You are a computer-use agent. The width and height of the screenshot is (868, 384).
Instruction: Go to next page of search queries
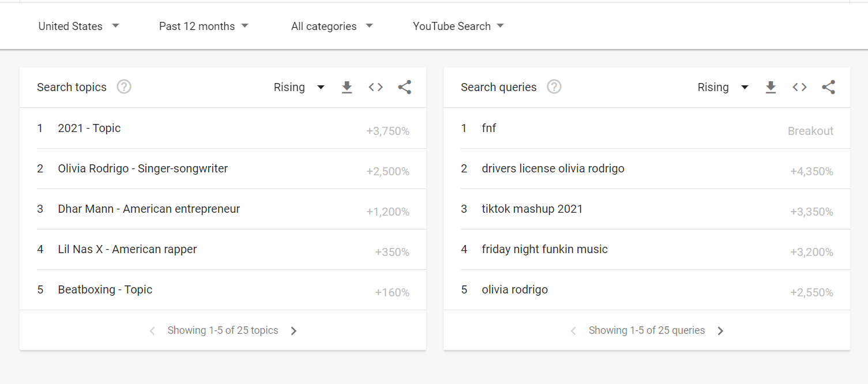click(720, 330)
